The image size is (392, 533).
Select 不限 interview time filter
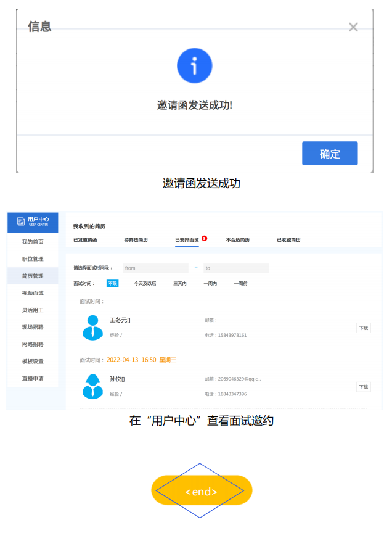click(x=112, y=283)
